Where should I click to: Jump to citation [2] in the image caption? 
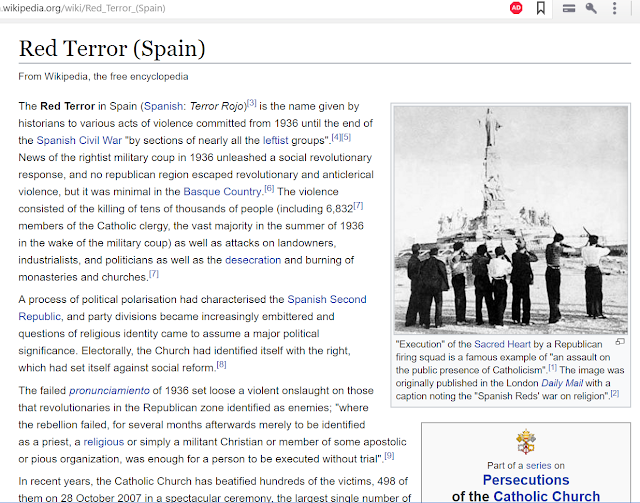pos(615,394)
